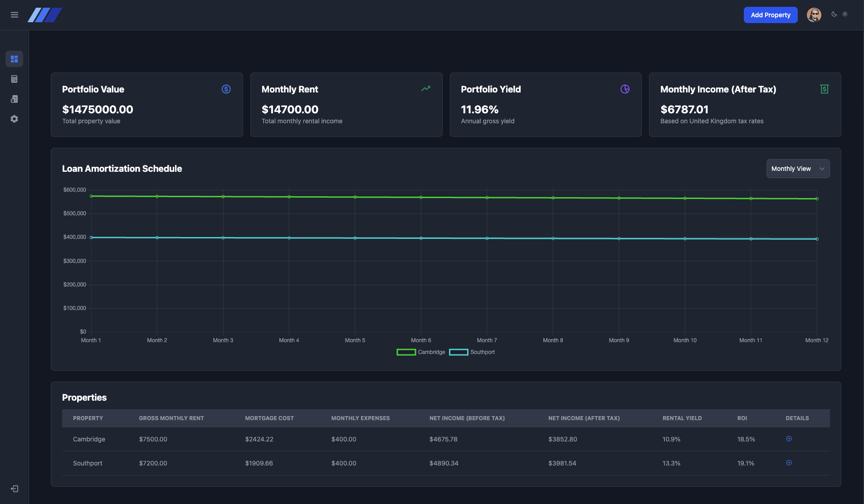864x504 pixels.
Task: Click the Portfolio Yield pie chart icon
Action: [x=625, y=89]
